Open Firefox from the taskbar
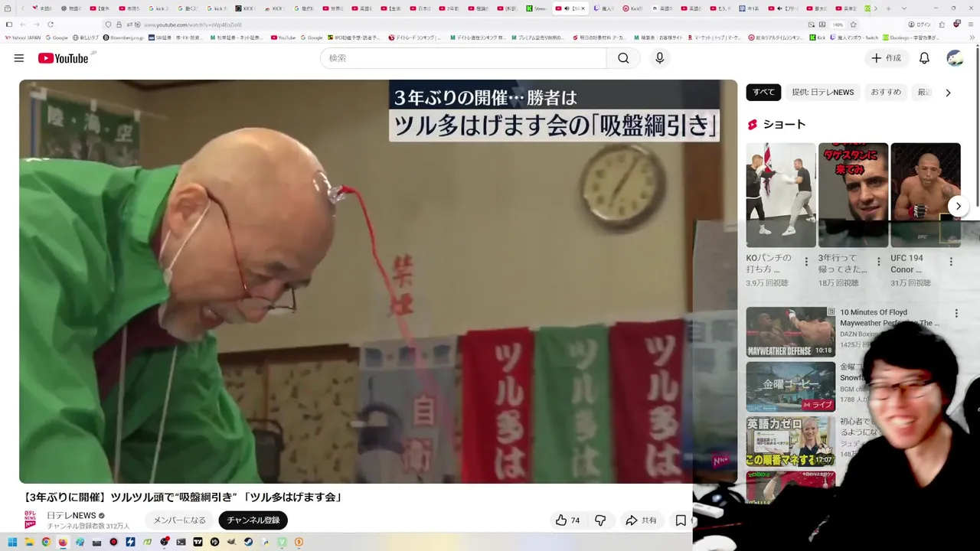Image resolution: width=980 pixels, height=551 pixels. pyautogui.click(x=63, y=542)
